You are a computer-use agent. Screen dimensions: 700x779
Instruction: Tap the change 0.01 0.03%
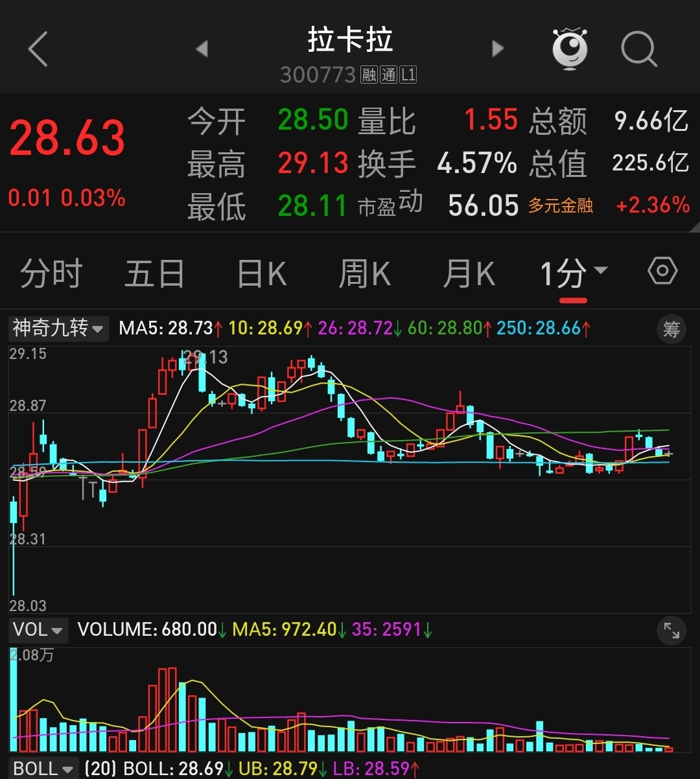pyautogui.click(x=67, y=198)
